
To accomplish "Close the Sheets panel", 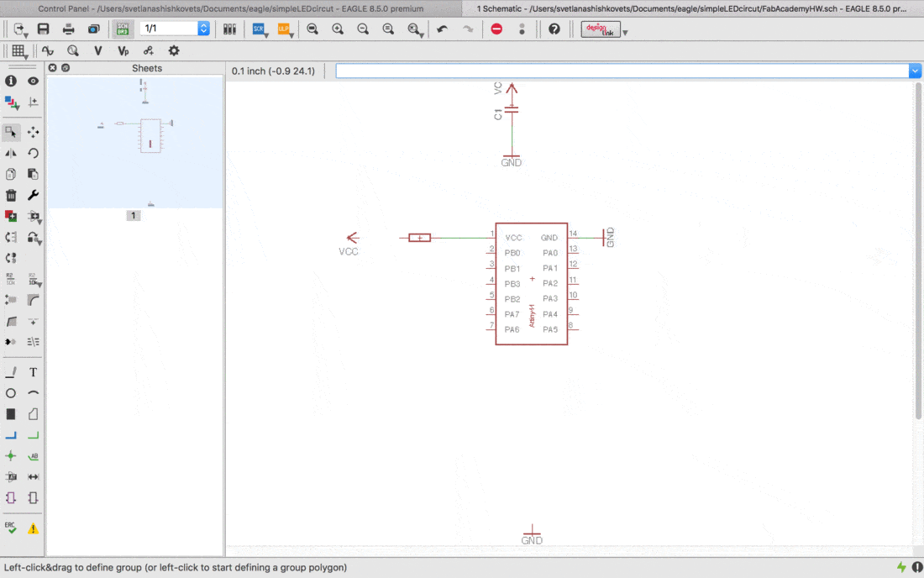I will pyautogui.click(x=52, y=68).
